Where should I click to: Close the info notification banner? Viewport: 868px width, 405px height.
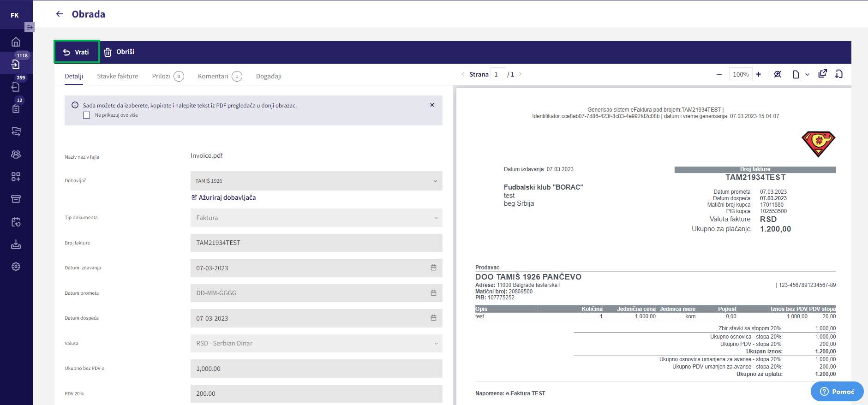pos(432,105)
